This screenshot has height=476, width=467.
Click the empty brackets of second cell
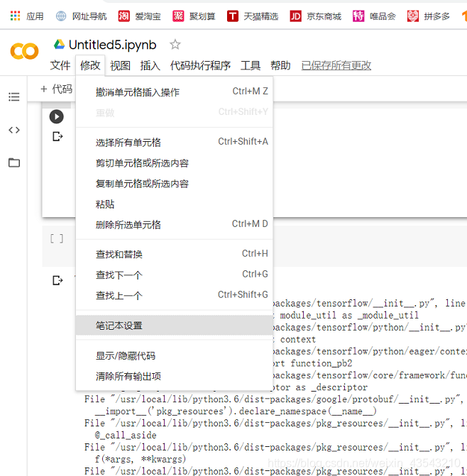[x=57, y=238]
